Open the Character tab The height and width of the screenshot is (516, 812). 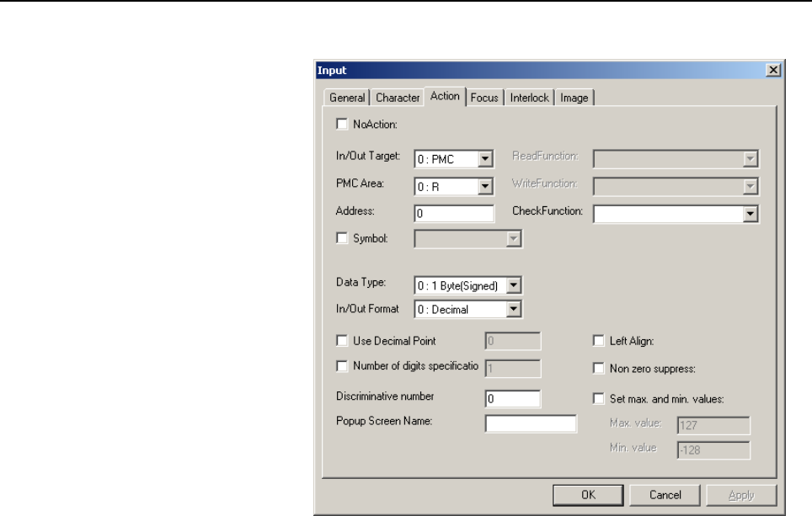coord(398,98)
